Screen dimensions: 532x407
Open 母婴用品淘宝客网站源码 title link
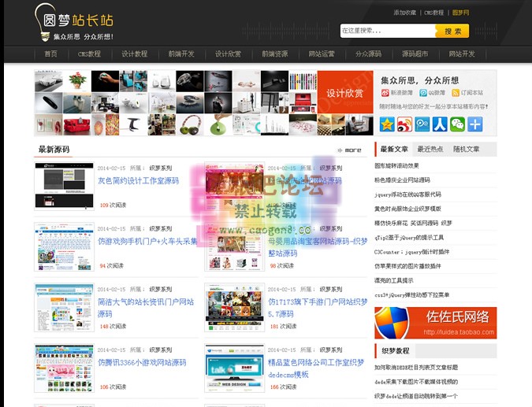pos(318,247)
